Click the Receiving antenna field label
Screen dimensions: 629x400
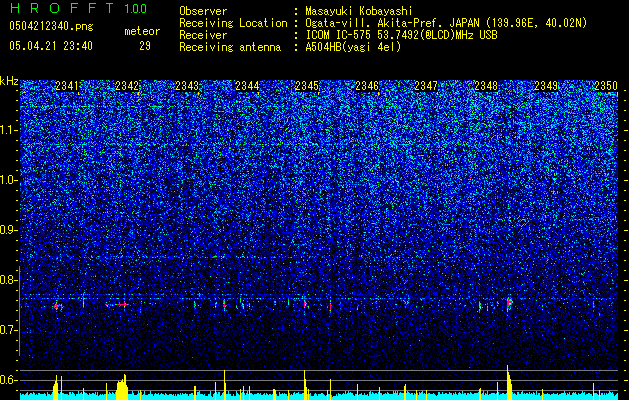(x=230, y=47)
